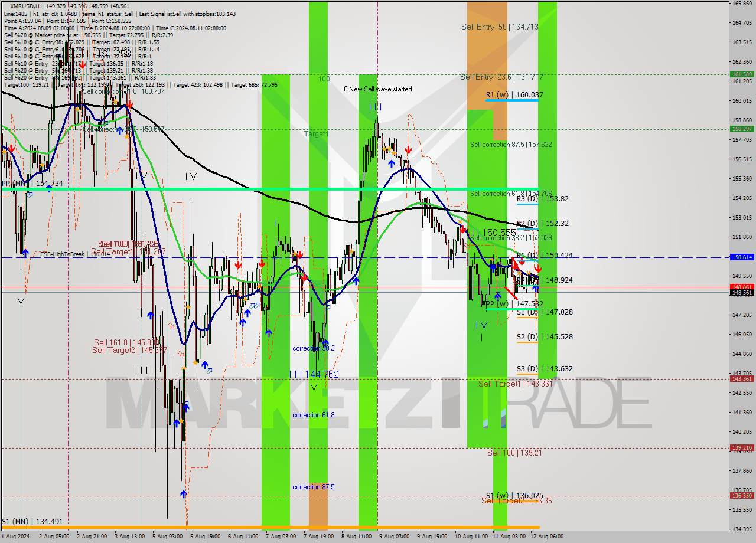This screenshot has width=756, height=543.
Task: Click the 'Sell Entry -23.6 | 161.717' label
Action: point(501,77)
